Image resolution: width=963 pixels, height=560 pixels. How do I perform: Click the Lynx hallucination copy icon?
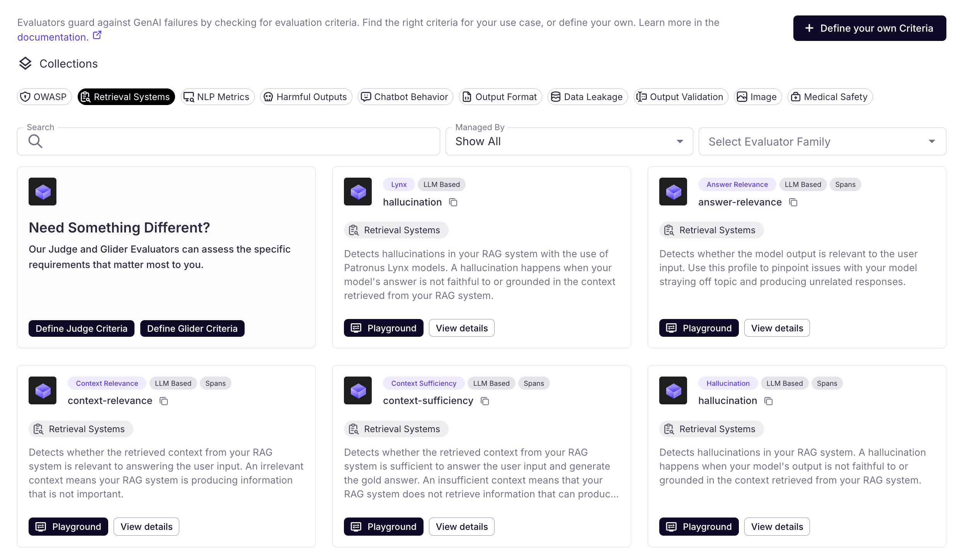click(x=453, y=202)
